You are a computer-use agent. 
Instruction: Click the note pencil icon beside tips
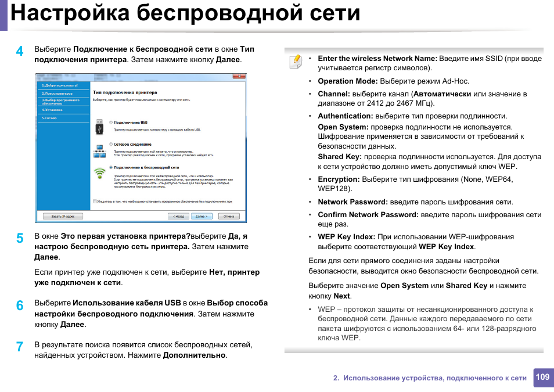coord(296,60)
